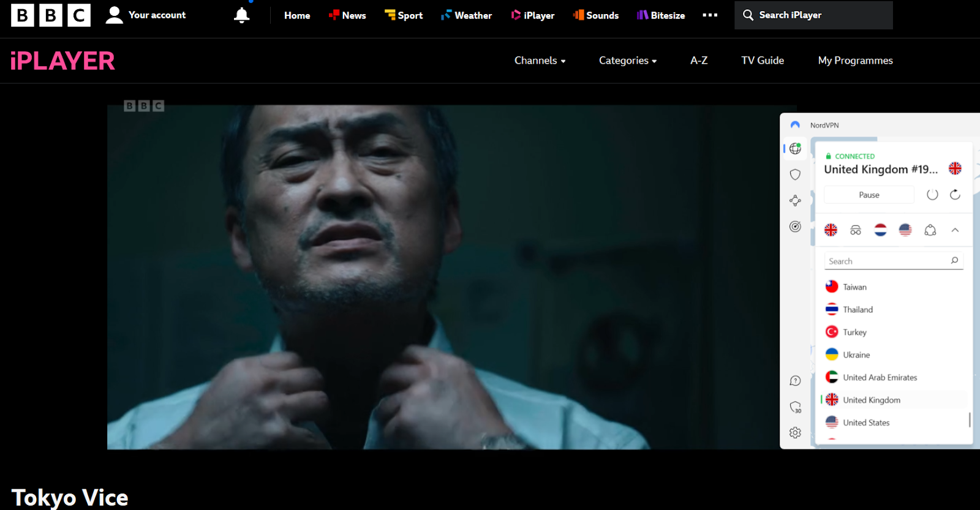Click the NordVPN disconnect power icon
The width and height of the screenshot is (980, 510).
point(932,195)
